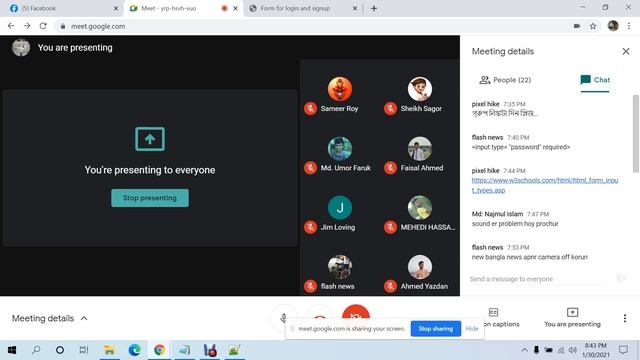Click flash news participant avatar
Image resolution: width=640 pixels, height=360 pixels.
click(x=340, y=267)
